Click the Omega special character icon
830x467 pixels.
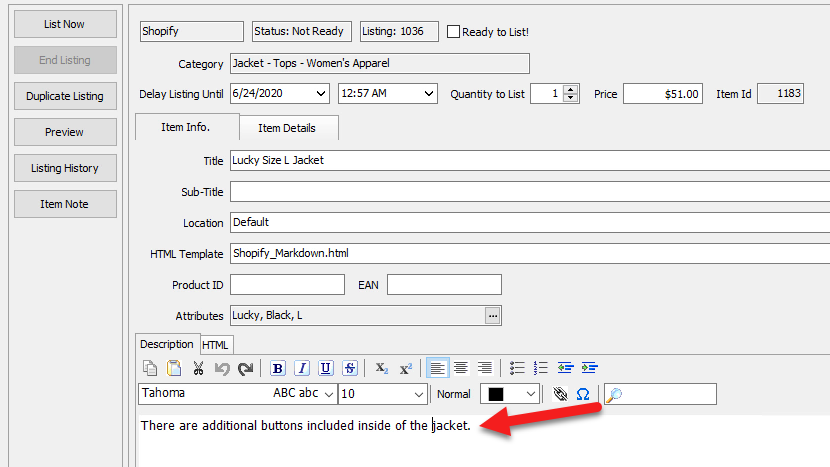[583, 394]
